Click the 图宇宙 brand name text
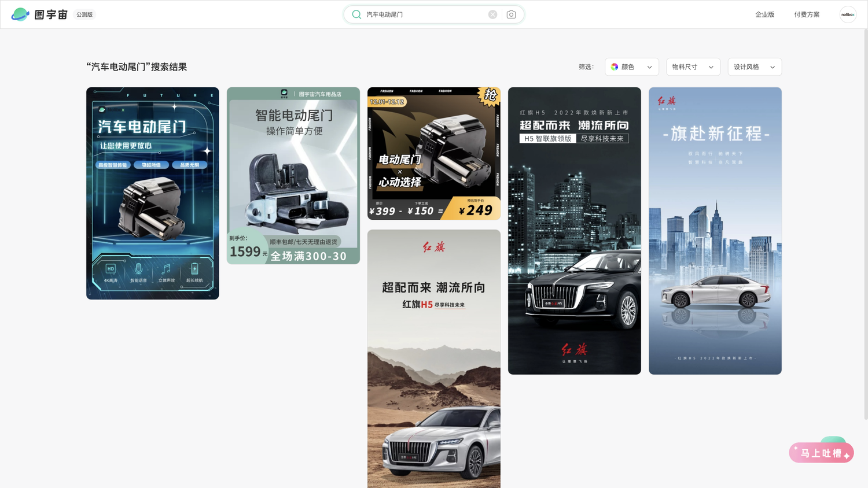Screen dimensions: 868x488 [x=51, y=14]
